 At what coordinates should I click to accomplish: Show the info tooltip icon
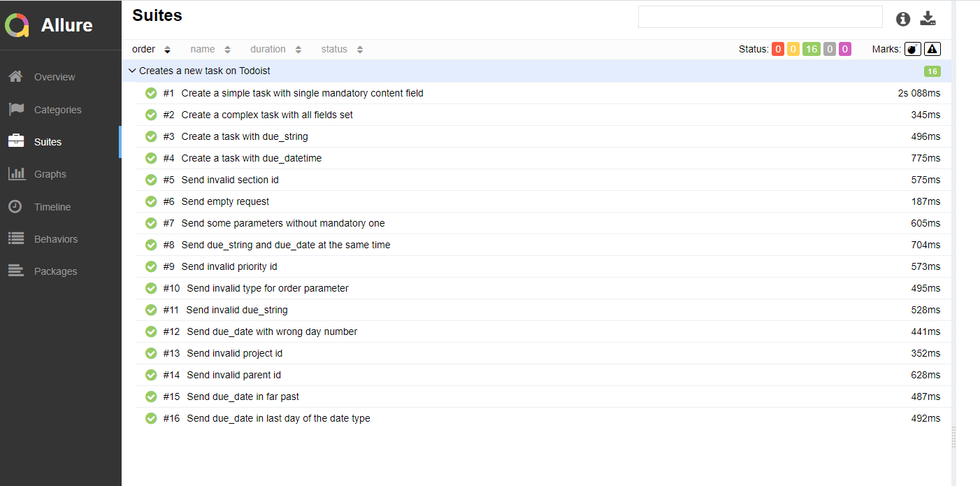pos(903,19)
